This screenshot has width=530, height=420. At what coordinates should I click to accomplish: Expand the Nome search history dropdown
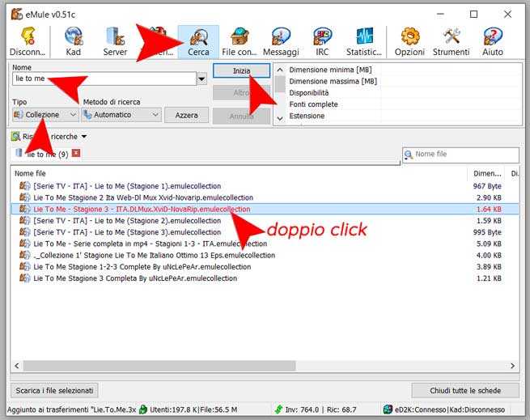click(201, 79)
